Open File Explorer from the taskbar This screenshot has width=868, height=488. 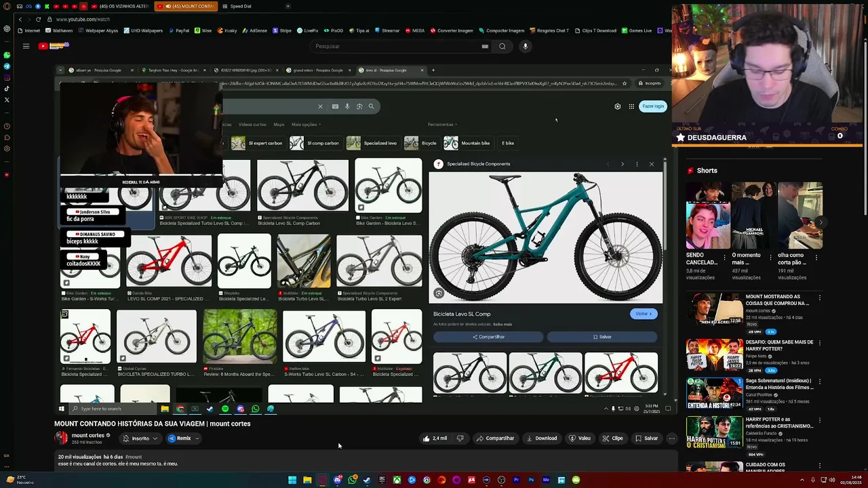click(x=307, y=480)
